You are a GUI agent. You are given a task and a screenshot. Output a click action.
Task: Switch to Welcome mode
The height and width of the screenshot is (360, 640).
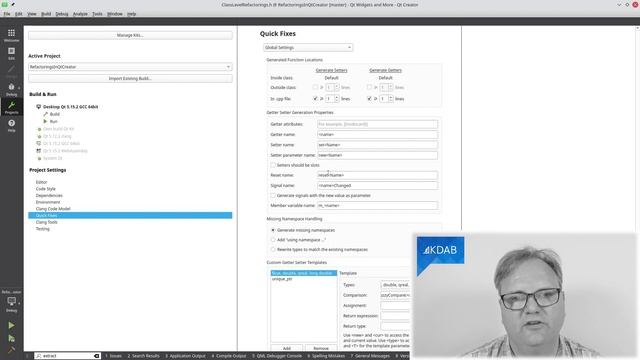[x=11, y=35]
